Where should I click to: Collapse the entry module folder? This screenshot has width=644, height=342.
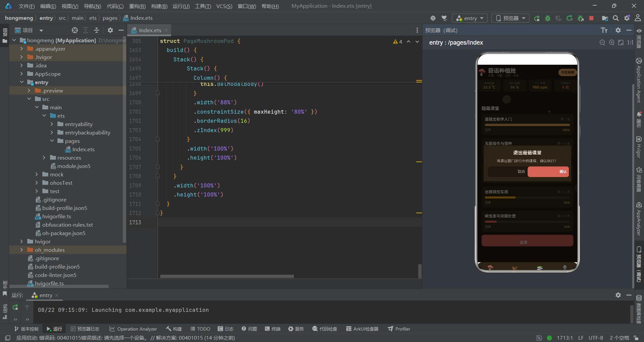21,82
